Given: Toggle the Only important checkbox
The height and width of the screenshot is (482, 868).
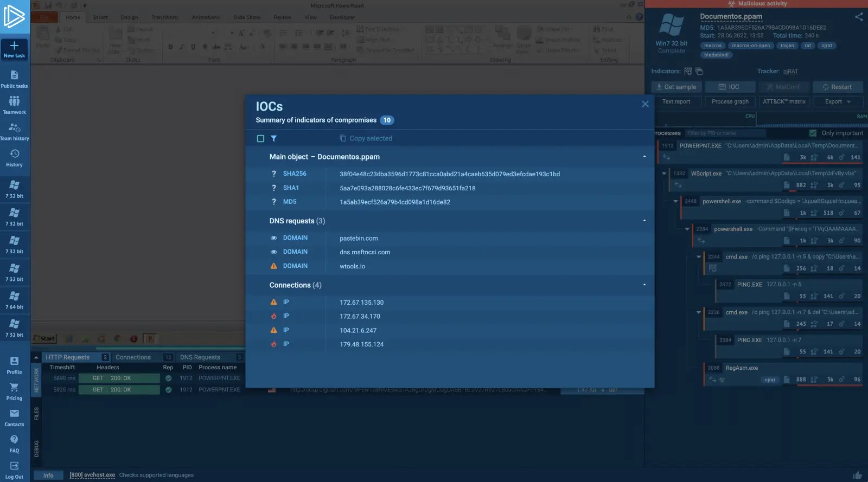Looking at the screenshot, I should point(813,133).
